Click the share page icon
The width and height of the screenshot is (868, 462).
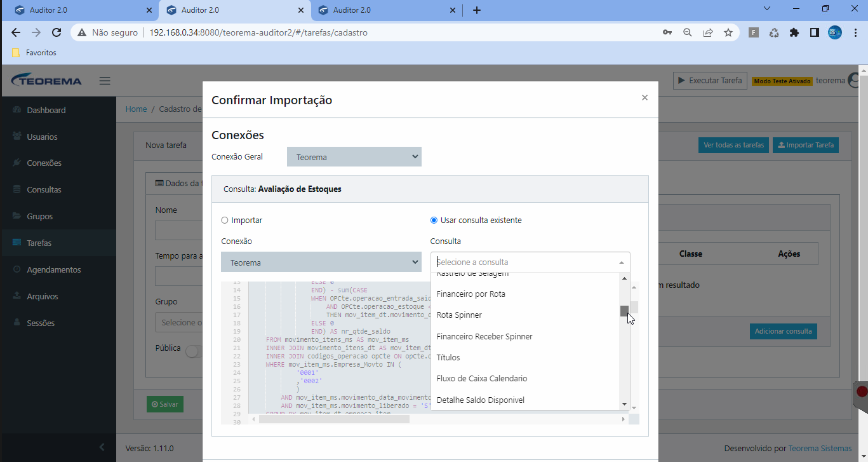click(x=708, y=32)
